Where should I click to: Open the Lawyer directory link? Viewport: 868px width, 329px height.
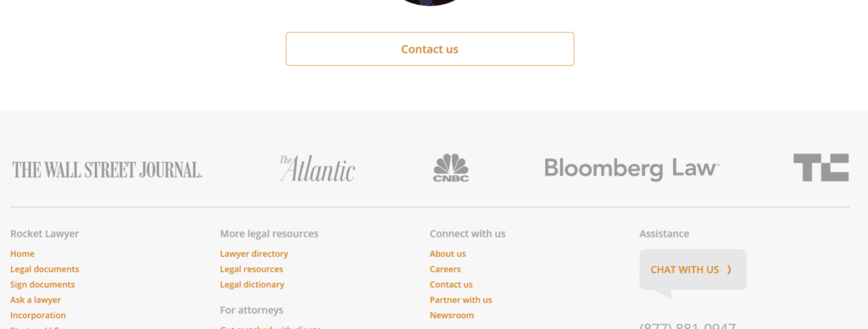[254, 254]
